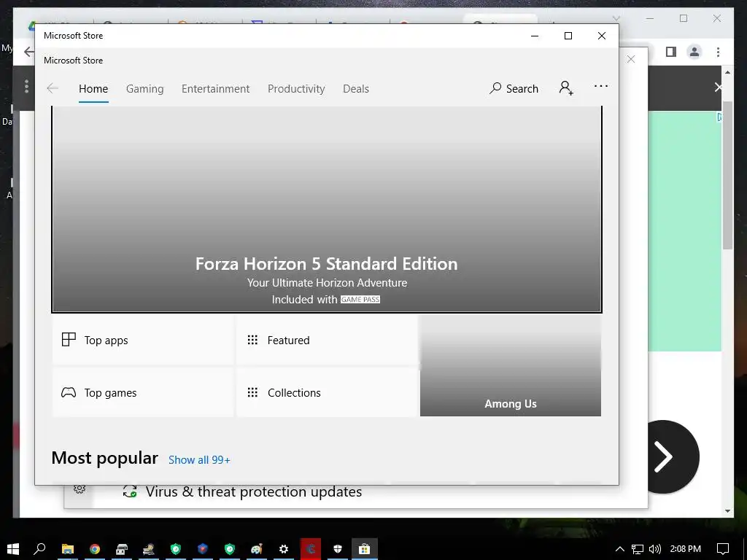Open the Among Us tile
Image resolution: width=747 pixels, height=560 pixels.
tap(510, 366)
